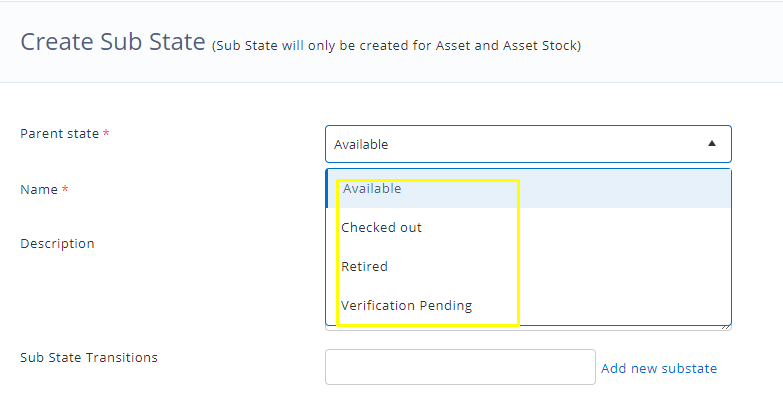
Task: Click the Sub State Transitions label
Action: pos(89,357)
